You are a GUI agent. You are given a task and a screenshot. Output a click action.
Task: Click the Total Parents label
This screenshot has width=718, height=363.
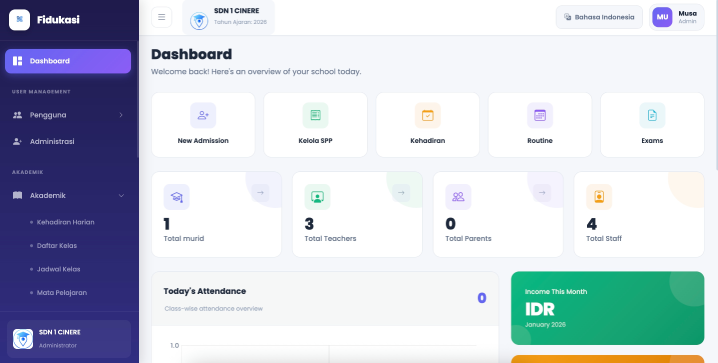(x=468, y=238)
